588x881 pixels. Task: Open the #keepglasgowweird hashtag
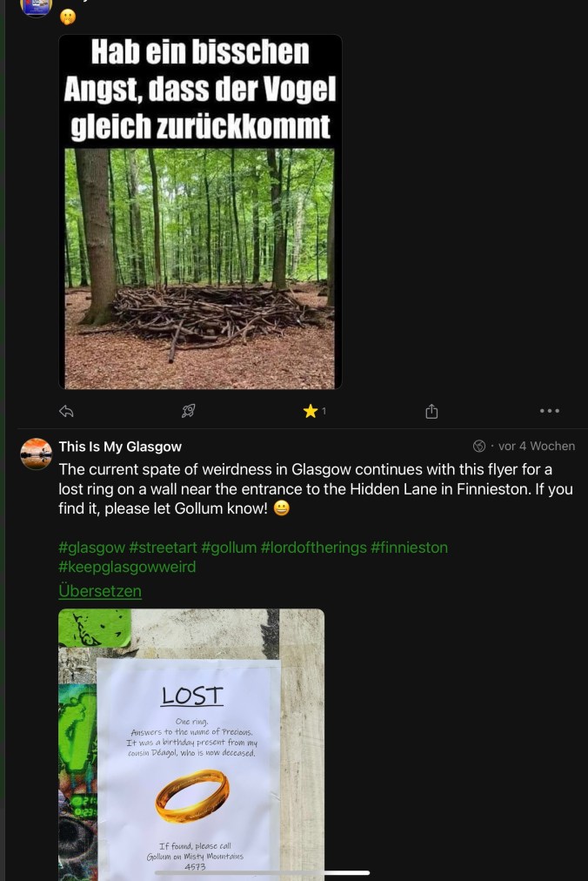tap(127, 567)
